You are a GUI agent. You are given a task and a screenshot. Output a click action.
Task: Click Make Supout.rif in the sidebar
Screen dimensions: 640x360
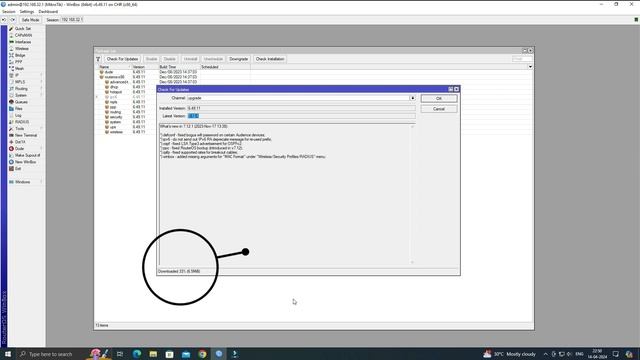click(27, 155)
